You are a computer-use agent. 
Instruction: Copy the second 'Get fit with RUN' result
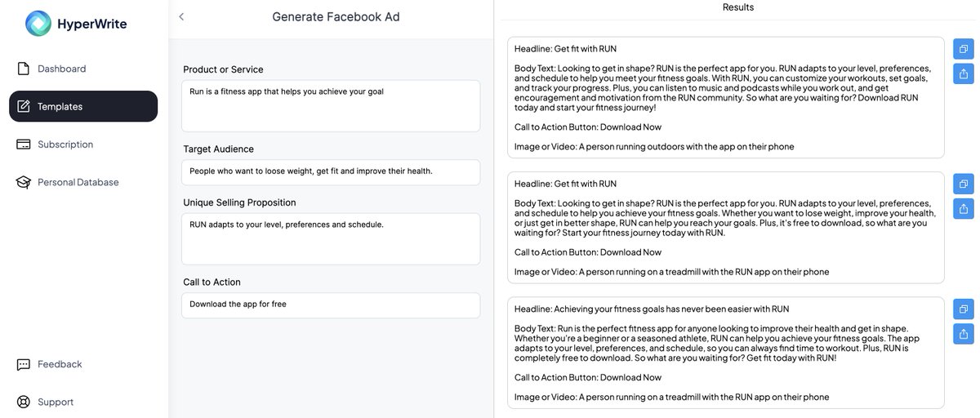tap(964, 184)
